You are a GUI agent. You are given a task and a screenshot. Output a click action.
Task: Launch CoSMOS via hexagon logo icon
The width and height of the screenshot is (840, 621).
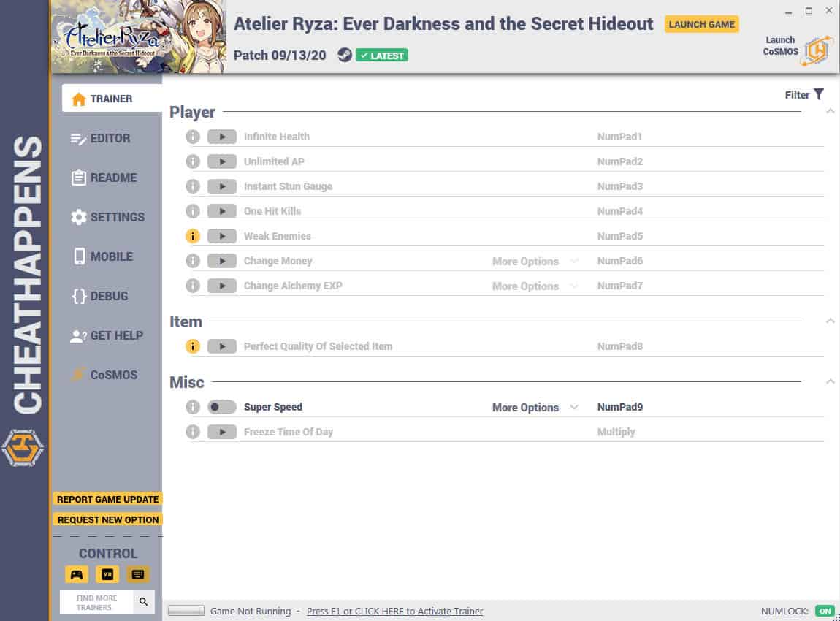click(x=817, y=51)
